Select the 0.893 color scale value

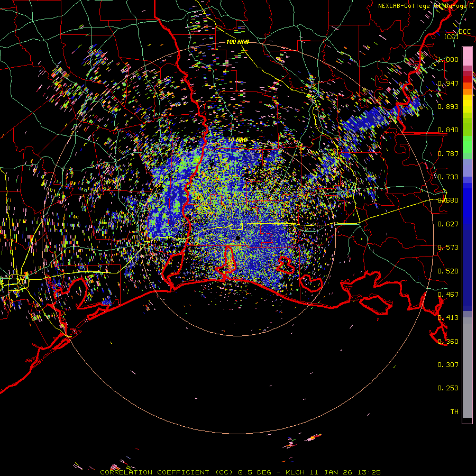click(x=448, y=106)
